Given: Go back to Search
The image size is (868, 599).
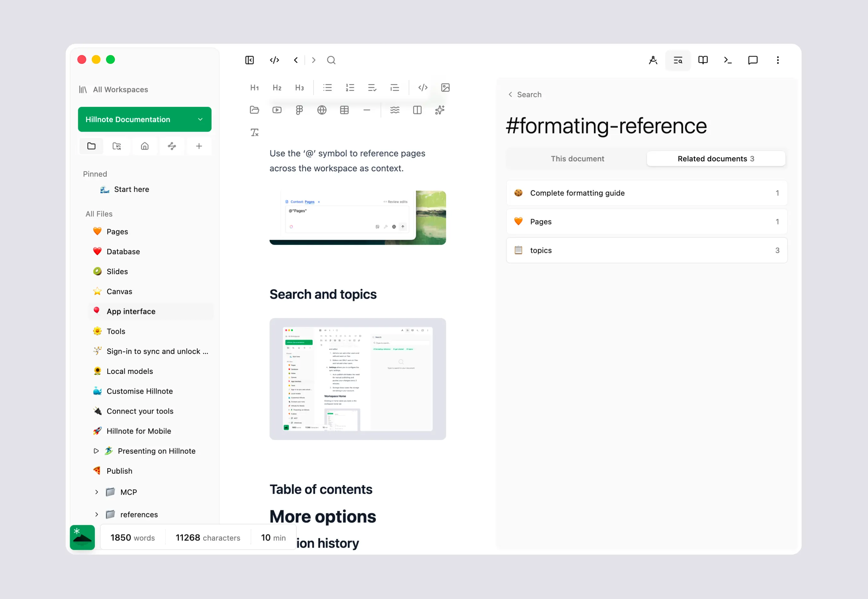Looking at the screenshot, I should [x=525, y=95].
